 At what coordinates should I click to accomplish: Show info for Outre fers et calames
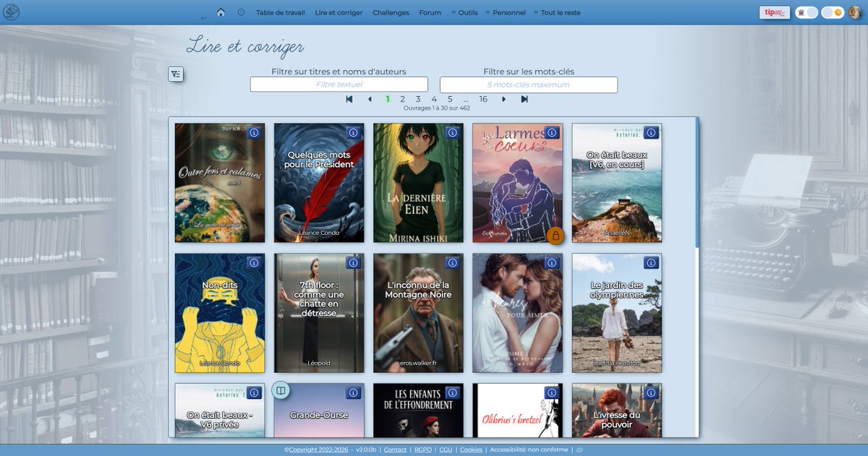[x=254, y=133]
